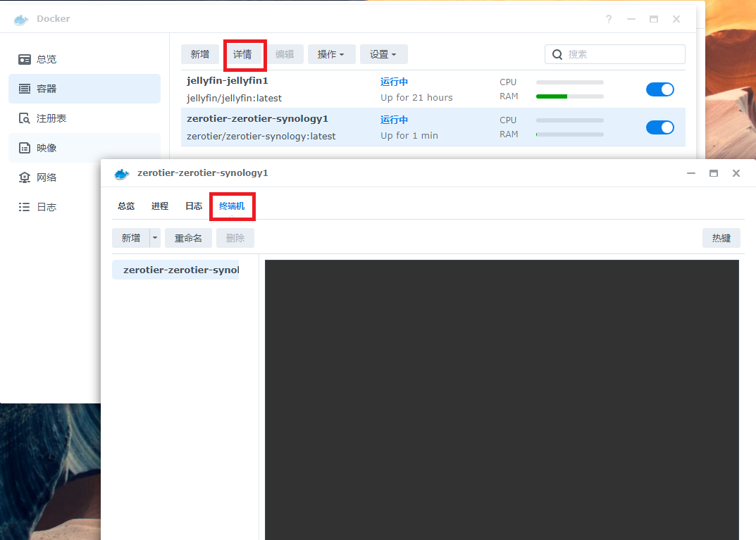The width and height of the screenshot is (756, 540).
Task: Expand the 操作 action dropdown
Action: pos(330,54)
